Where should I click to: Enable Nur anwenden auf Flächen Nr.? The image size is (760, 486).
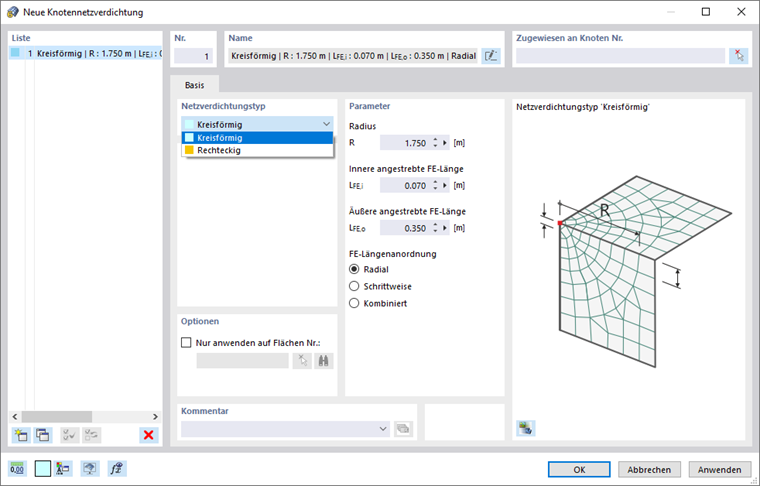pos(186,343)
